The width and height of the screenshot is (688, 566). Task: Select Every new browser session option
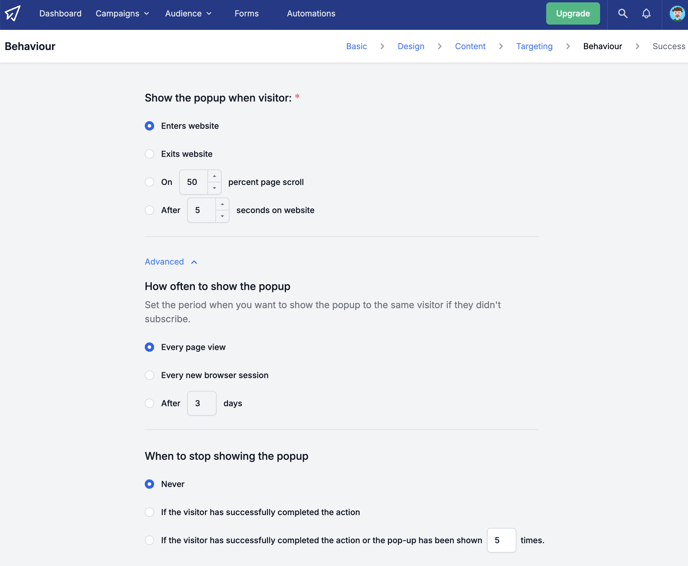(x=150, y=375)
